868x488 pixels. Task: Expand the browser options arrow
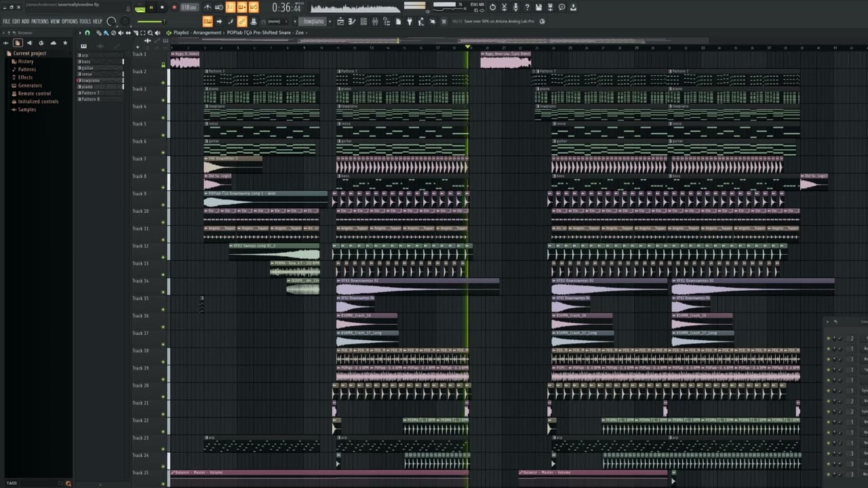pyautogui.click(x=3, y=33)
